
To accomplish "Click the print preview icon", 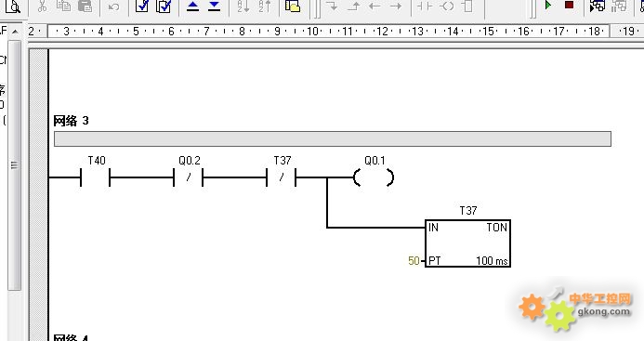I will click(13, 6).
